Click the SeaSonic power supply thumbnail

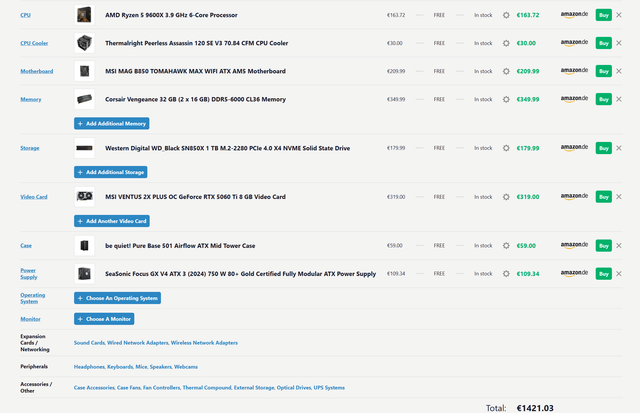click(x=84, y=274)
